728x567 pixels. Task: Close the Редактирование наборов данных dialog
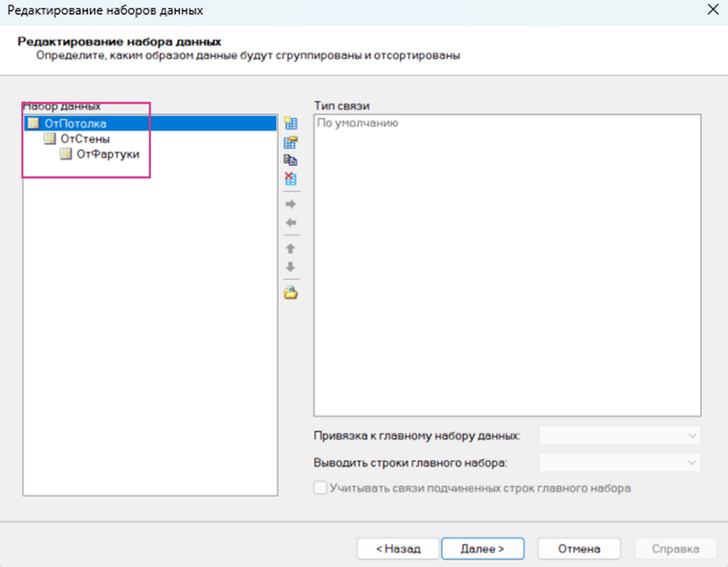click(x=713, y=9)
